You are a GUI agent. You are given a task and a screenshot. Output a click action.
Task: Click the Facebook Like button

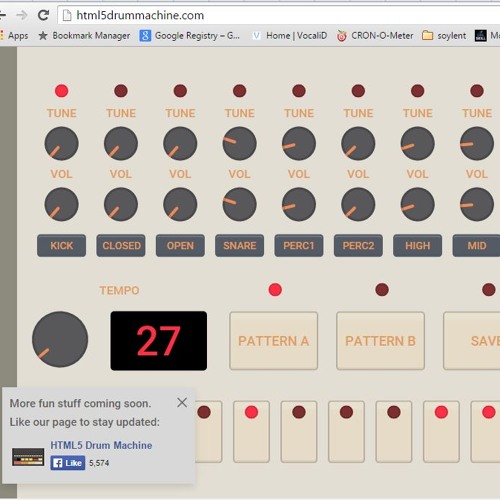[68, 463]
